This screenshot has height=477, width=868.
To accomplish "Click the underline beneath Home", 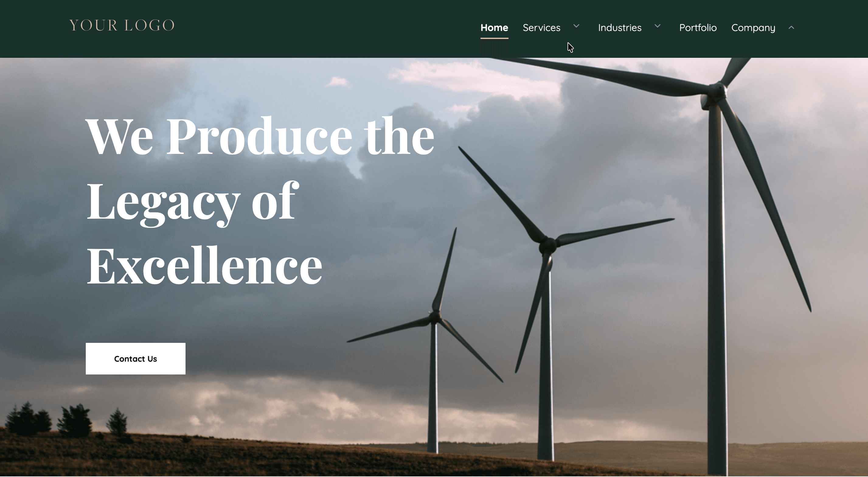I will pyautogui.click(x=494, y=38).
